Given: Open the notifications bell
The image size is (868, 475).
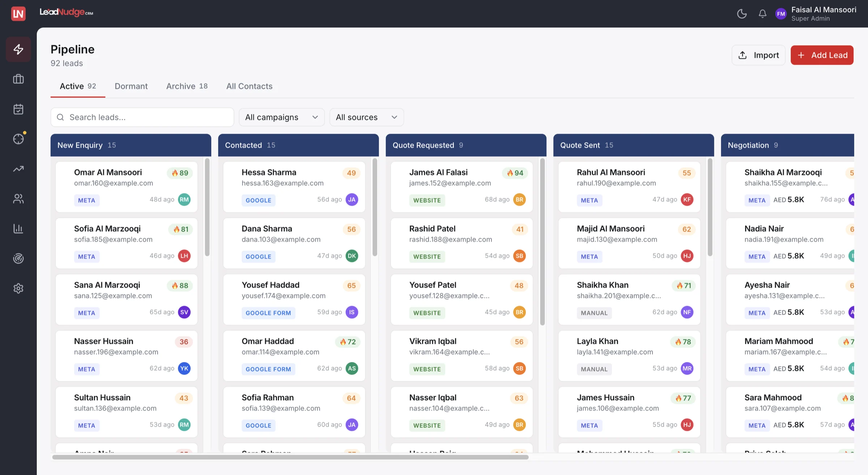Looking at the screenshot, I should [x=762, y=14].
